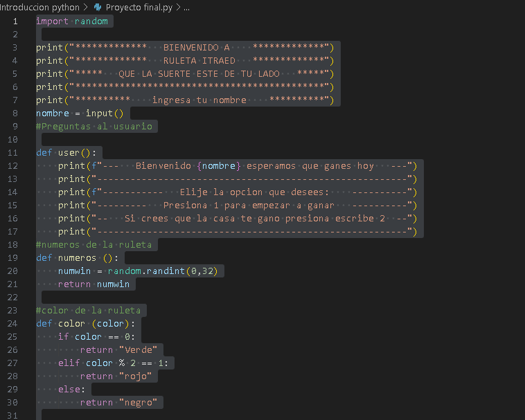Click 'Elije la opcion que desees:' text
The width and height of the screenshot is (525, 420).
(x=254, y=192)
